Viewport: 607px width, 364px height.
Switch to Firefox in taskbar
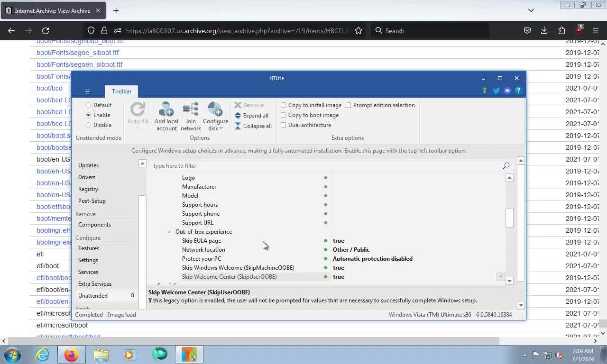[72, 355]
